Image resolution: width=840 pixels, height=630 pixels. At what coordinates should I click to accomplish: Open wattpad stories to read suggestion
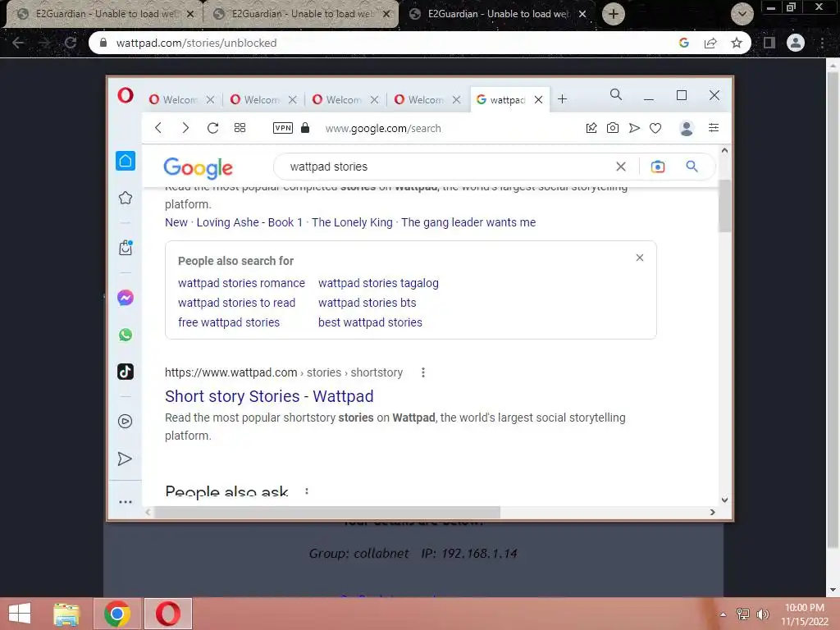click(x=237, y=303)
